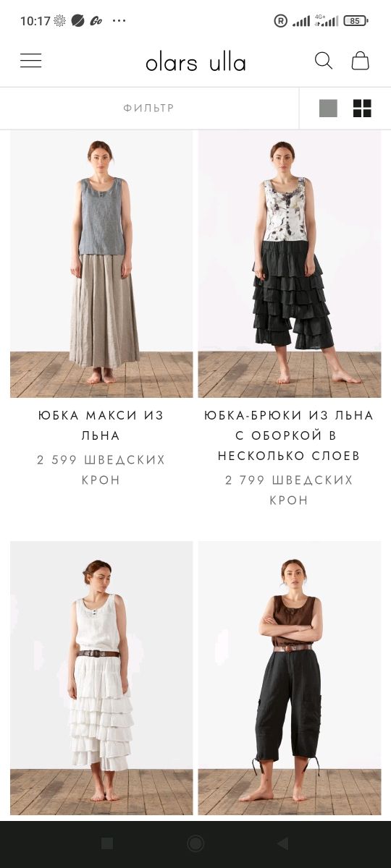View white layered ruffle skirt photo

101,678
